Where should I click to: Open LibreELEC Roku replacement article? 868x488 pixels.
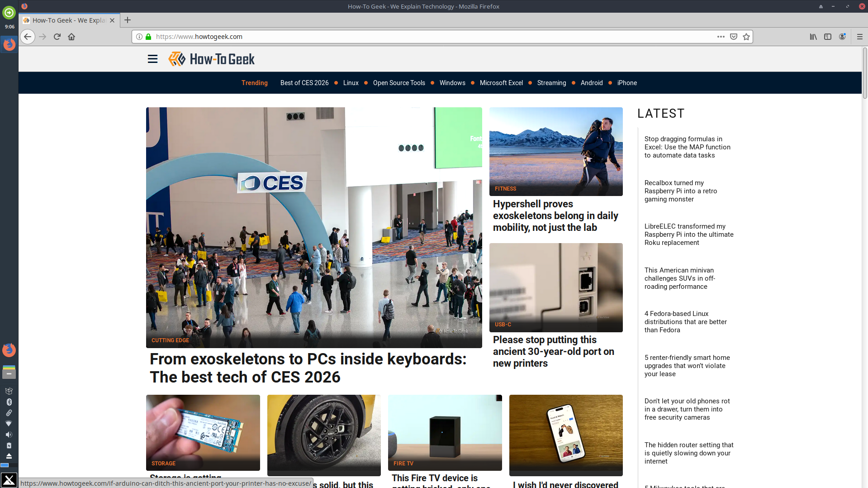689,234
